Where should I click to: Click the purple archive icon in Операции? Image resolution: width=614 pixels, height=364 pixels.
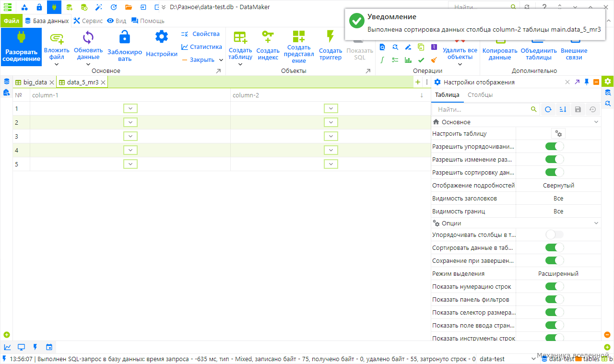click(x=434, y=47)
